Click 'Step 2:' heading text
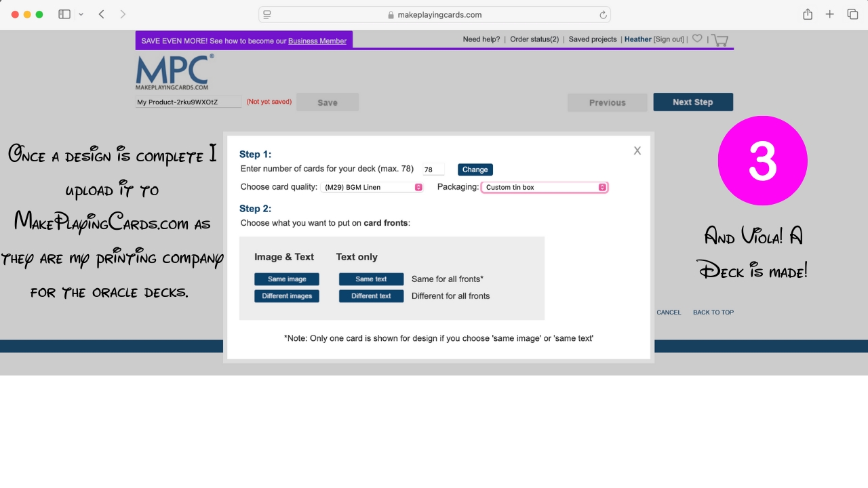 pyautogui.click(x=255, y=209)
